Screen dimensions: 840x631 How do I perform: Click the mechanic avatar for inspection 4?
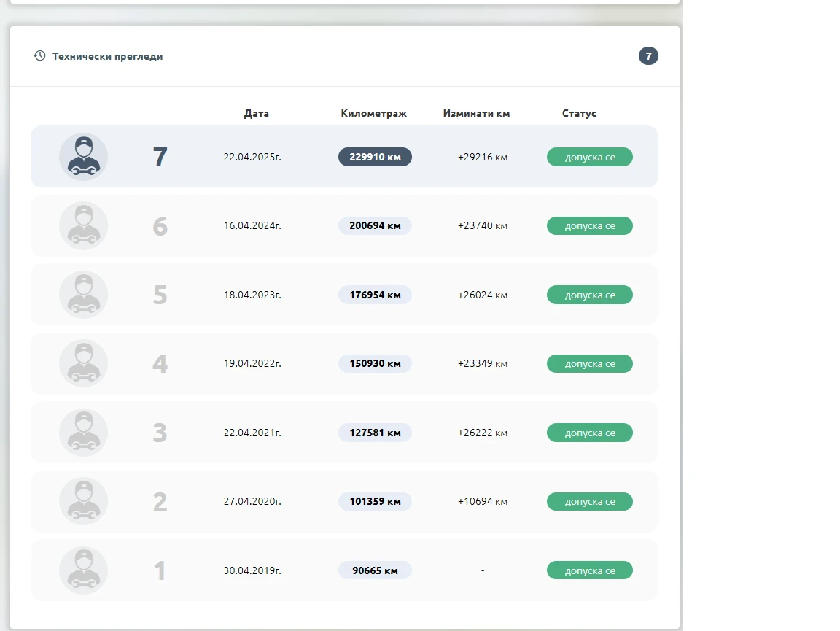coord(83,363)
